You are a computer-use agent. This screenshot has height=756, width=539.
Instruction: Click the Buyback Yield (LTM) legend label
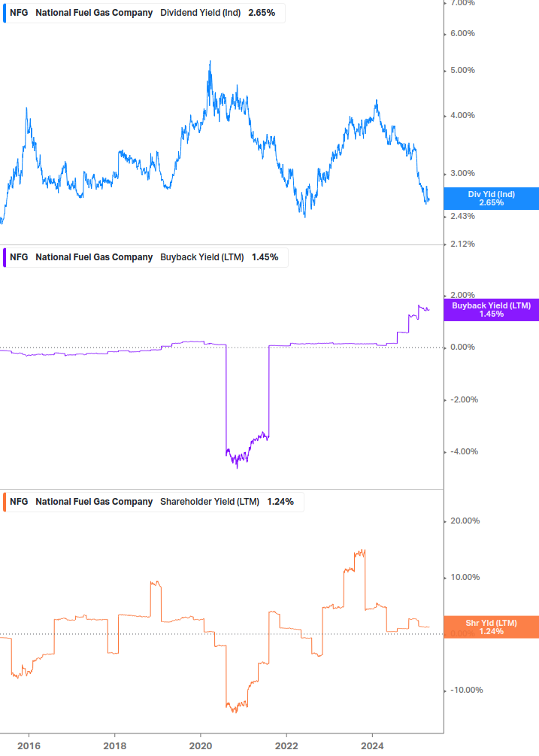(x=201, y=257)
